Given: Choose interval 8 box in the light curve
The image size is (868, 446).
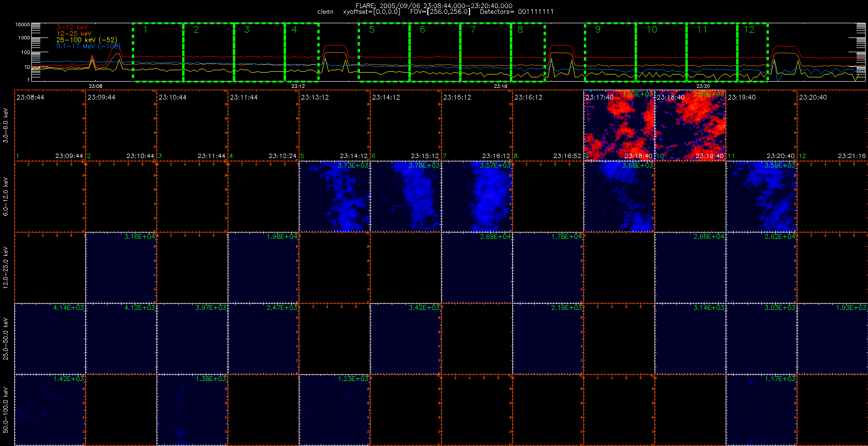Looking at the screenshot, I should pyautogui.click(x=528, y=52).
